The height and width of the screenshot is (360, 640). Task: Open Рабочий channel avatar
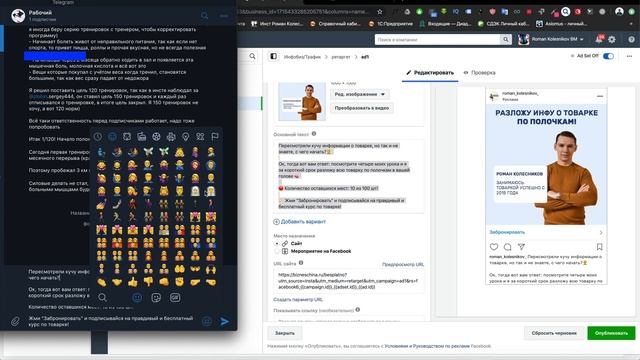click(x=18, y=16)
